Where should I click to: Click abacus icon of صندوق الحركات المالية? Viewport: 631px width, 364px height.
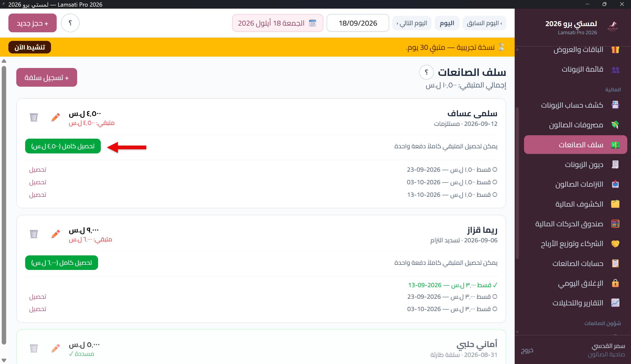[x=615, y=224]
